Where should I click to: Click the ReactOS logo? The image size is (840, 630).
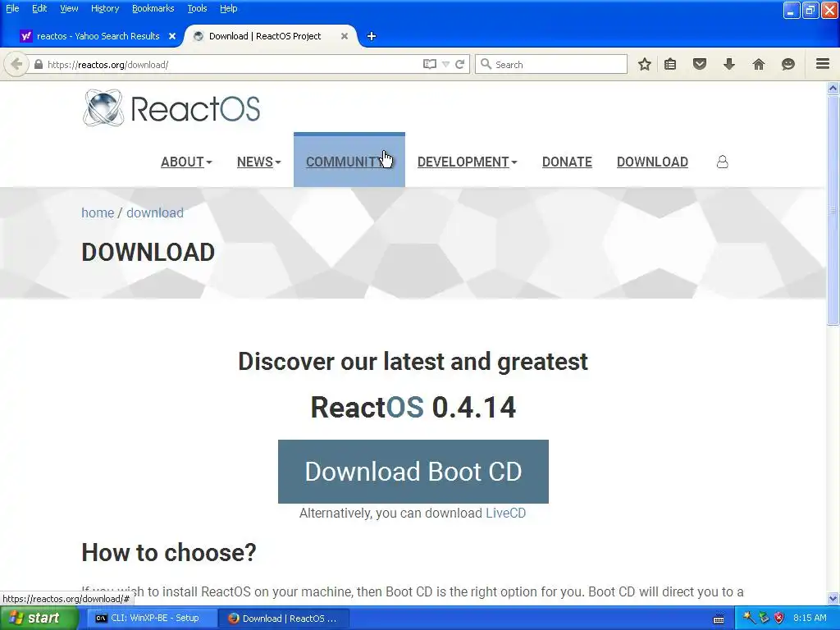pos(171,108)
